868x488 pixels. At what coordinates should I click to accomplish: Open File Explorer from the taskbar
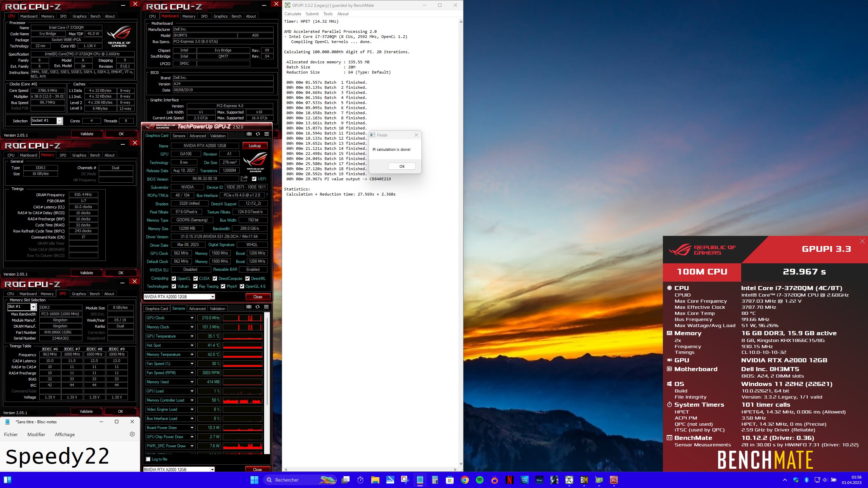pyautogui.click(x=375, y=480)
